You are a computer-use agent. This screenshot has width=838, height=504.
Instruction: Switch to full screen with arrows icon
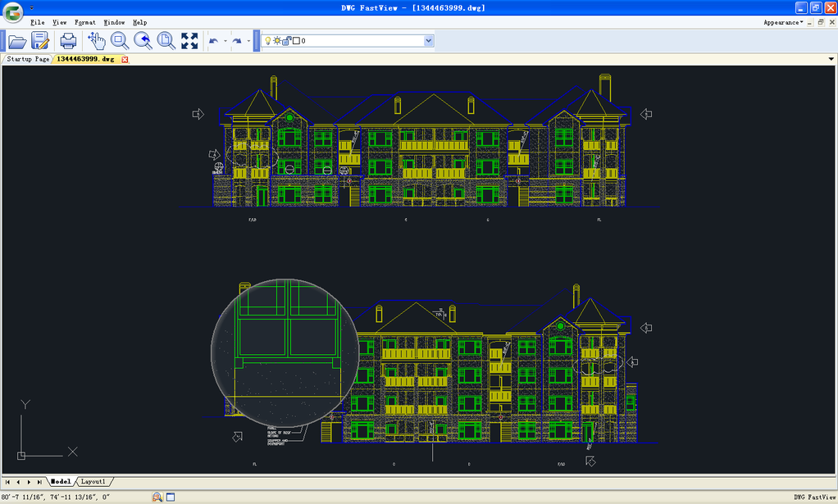(x=189, y=41)
